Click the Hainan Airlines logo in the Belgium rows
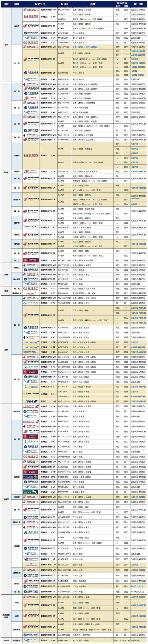Viewport: 148px width, 644px height. [31, 155]
